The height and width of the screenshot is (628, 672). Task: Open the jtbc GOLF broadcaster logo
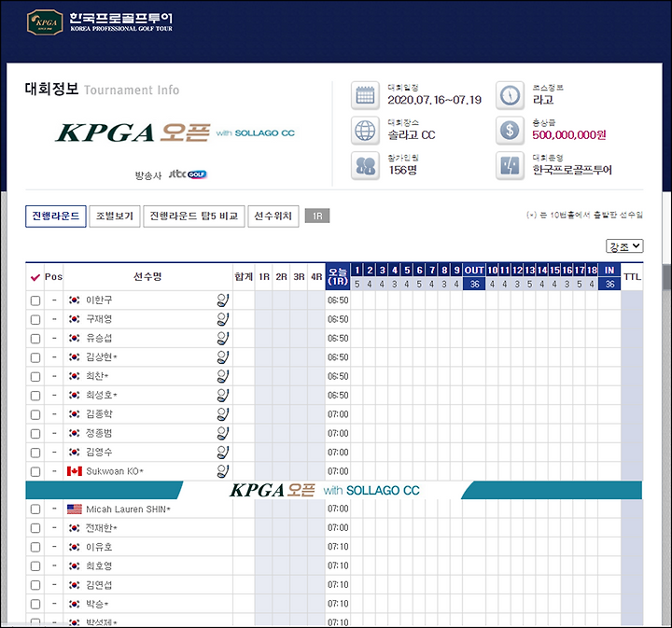pyautogui.click(x=188, y=174)
